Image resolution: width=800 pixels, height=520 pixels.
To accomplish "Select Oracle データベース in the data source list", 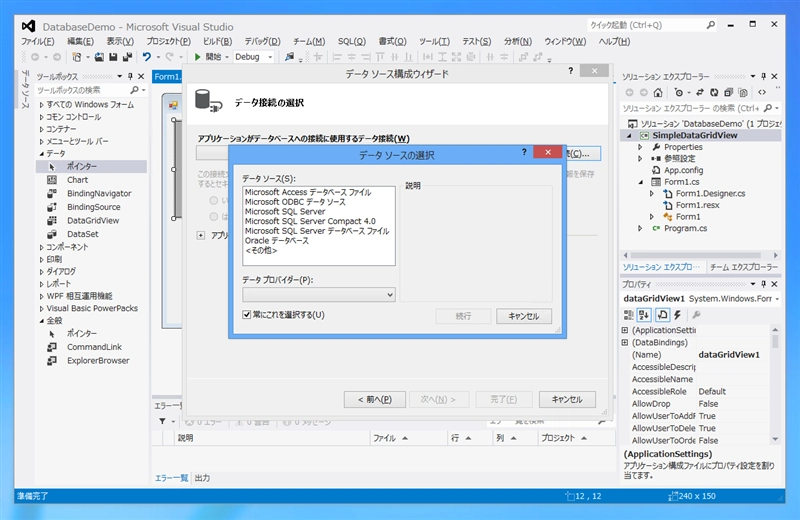I will point(277,241).
